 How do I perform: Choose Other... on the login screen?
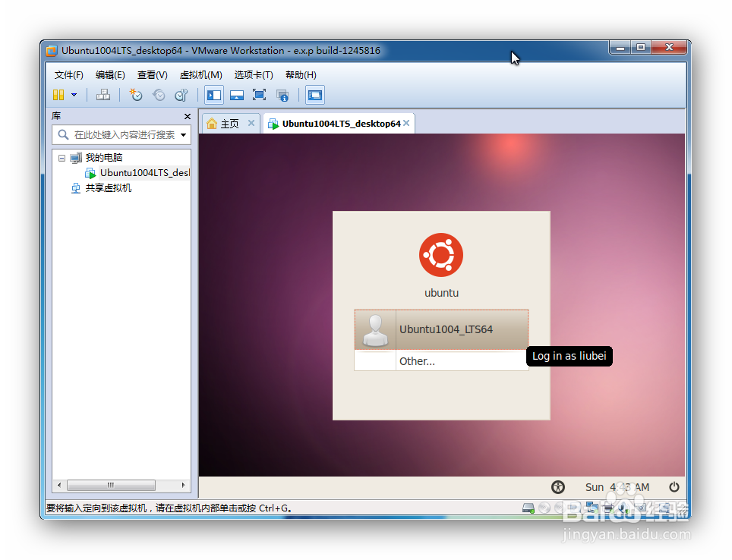[441, 360]
